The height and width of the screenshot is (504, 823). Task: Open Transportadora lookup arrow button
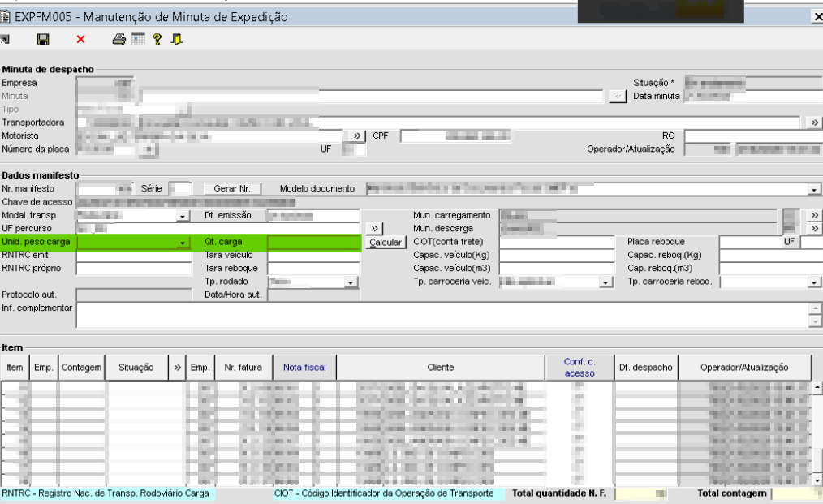814,123
